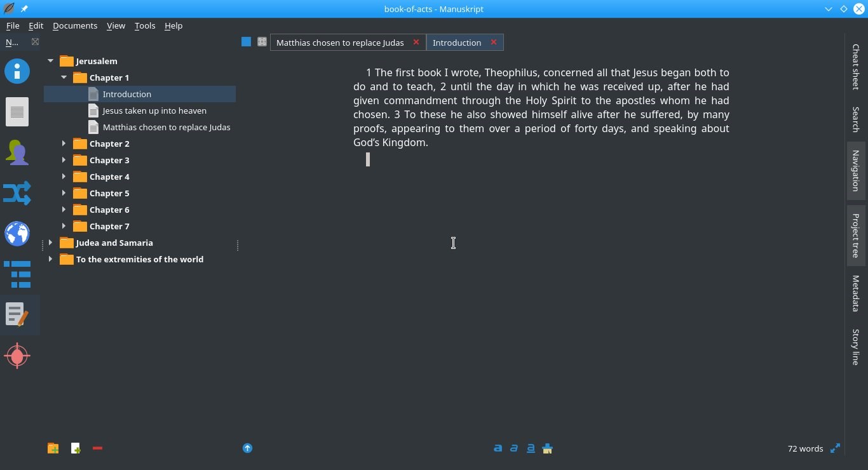Collapse the Chapter 1 folder
Screen dimensions: 868x470
point(64,77)
